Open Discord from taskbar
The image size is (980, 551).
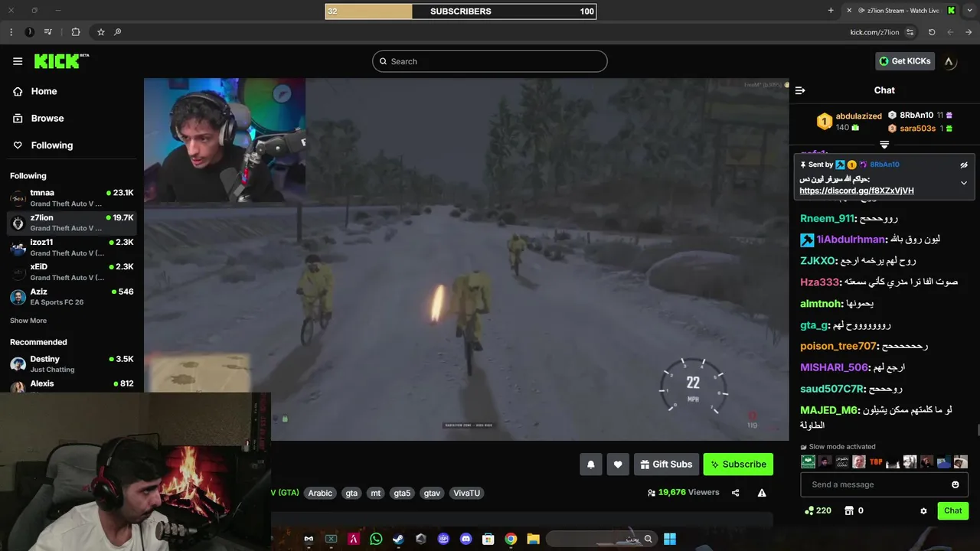(465, 539)
